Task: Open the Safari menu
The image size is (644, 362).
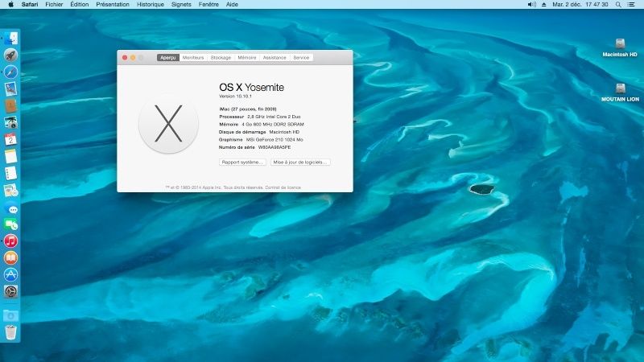Action: [x=30, y=4]
